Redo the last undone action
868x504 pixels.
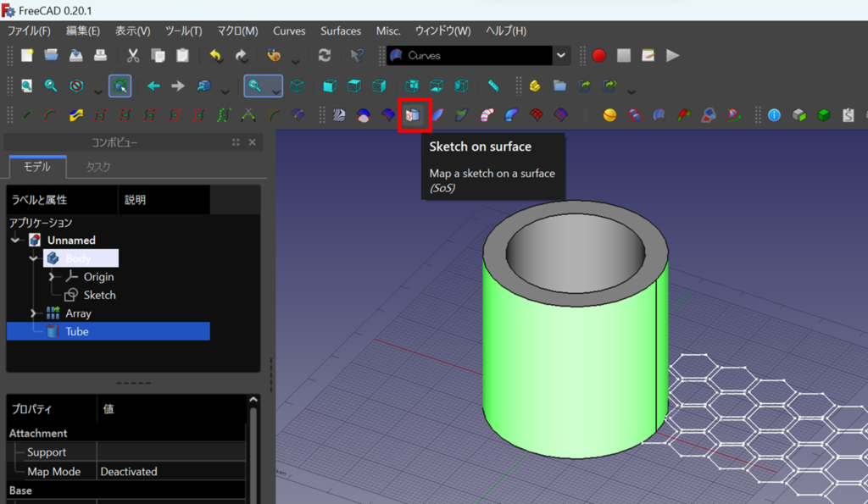(241, 55)
